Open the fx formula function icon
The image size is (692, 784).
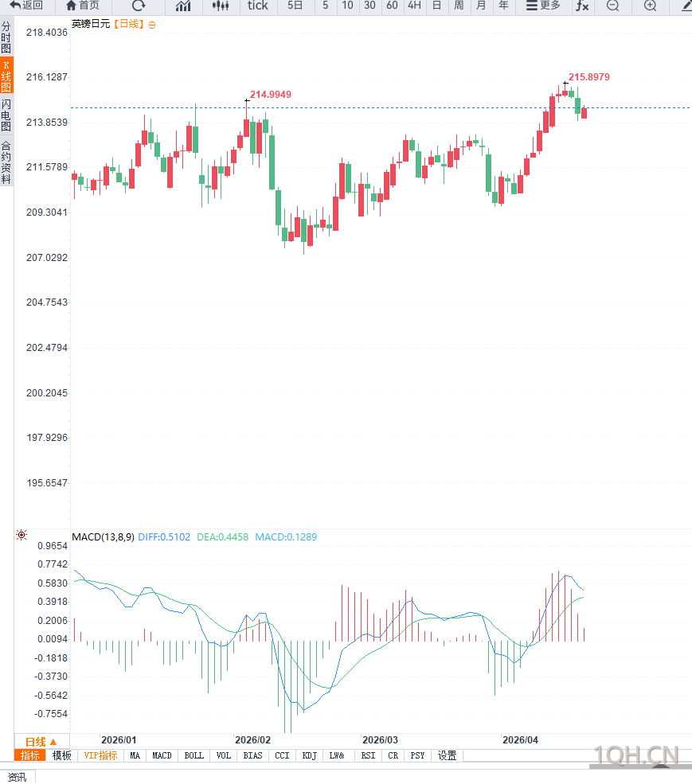[582, 6]
